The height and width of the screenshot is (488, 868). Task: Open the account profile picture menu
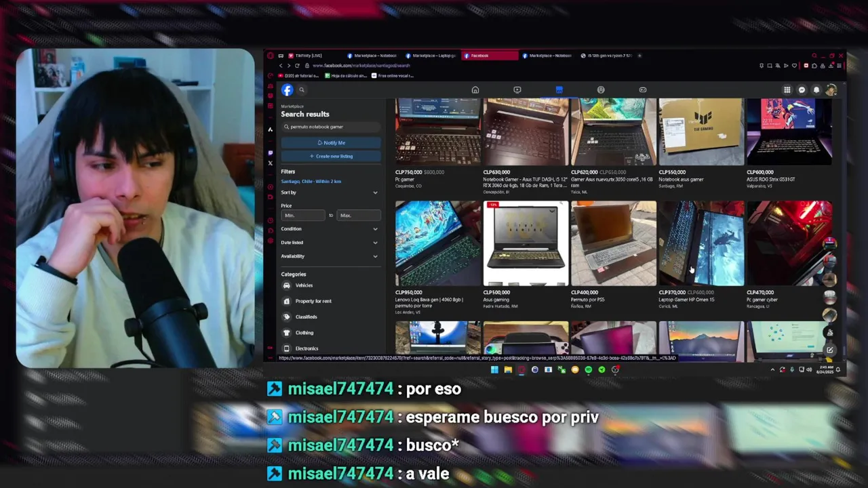click(831, 89)
